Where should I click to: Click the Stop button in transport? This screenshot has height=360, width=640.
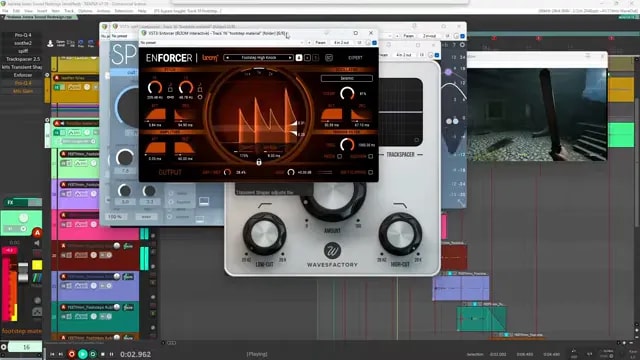(x=102, y=354)
